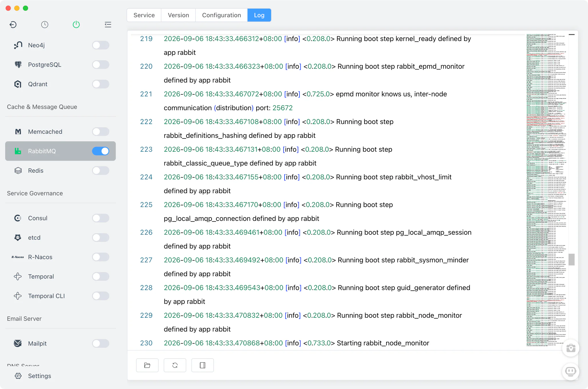Screen dimensions: 588x389
Task: Turn on the Consul switch
Action: point(101,218)
